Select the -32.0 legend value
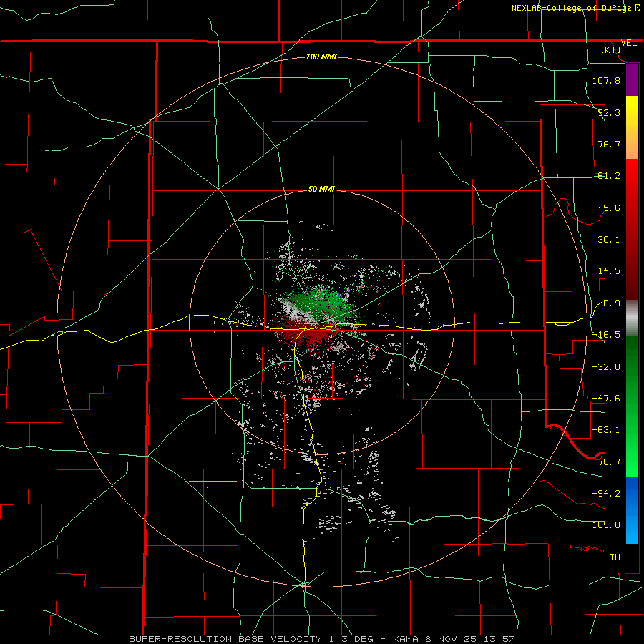Screen dimensions: 644x644 [606, 367]
